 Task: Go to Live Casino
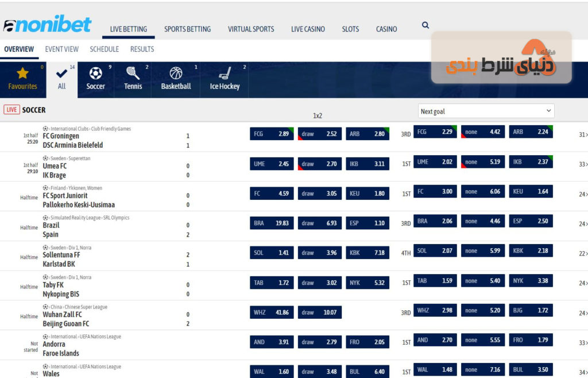308,29
